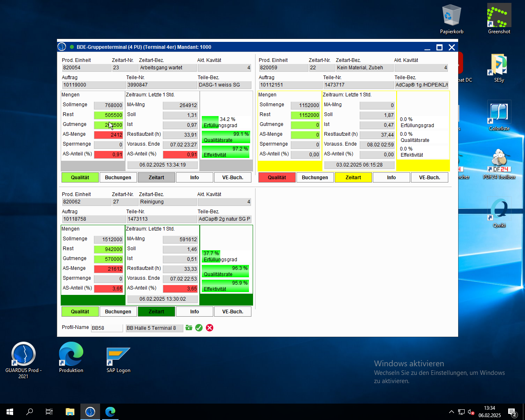525x420 pixels.
Task: Click the Profil-Name input field BB58
Action: [x=107, y=328]
